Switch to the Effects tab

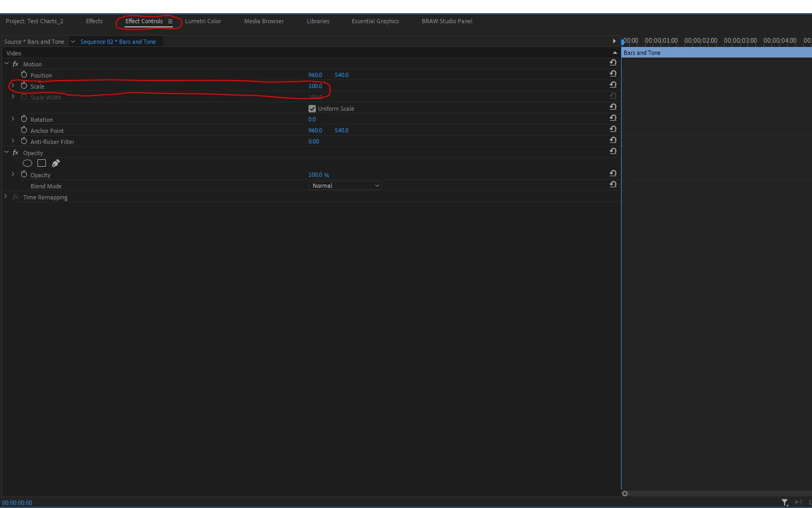(94, 21)
